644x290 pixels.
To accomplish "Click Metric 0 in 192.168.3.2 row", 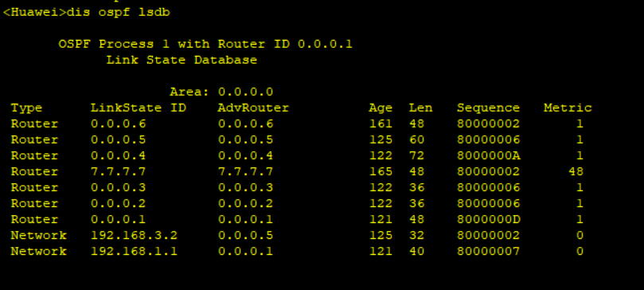I will [580, 236].
